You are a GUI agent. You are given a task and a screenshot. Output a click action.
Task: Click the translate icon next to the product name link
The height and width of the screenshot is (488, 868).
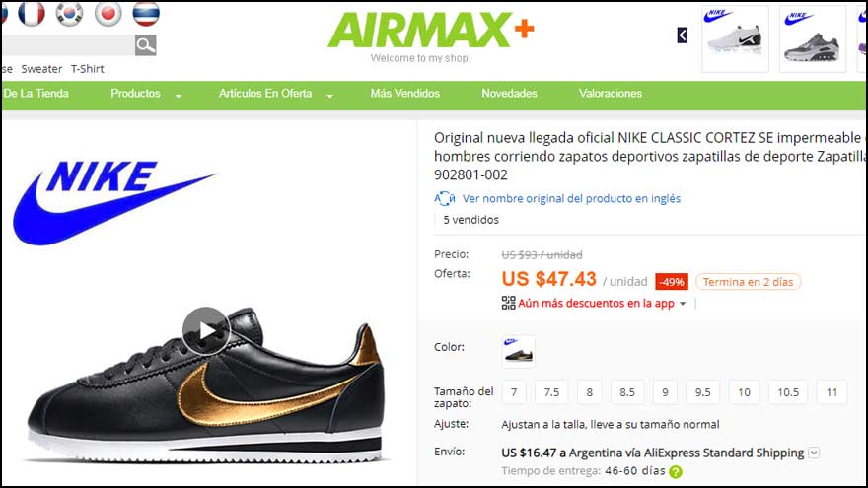click(x=445, y=198)
